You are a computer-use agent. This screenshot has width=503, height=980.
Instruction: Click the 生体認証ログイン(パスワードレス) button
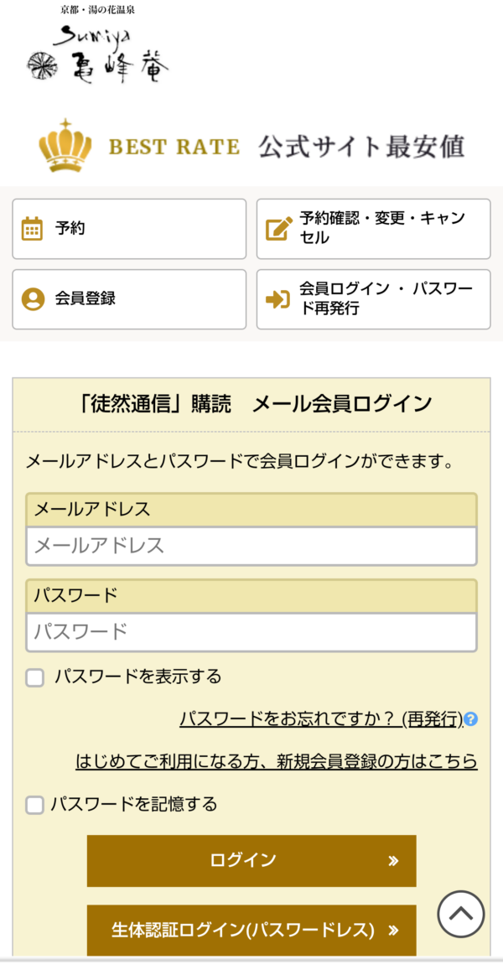[251, 930]
